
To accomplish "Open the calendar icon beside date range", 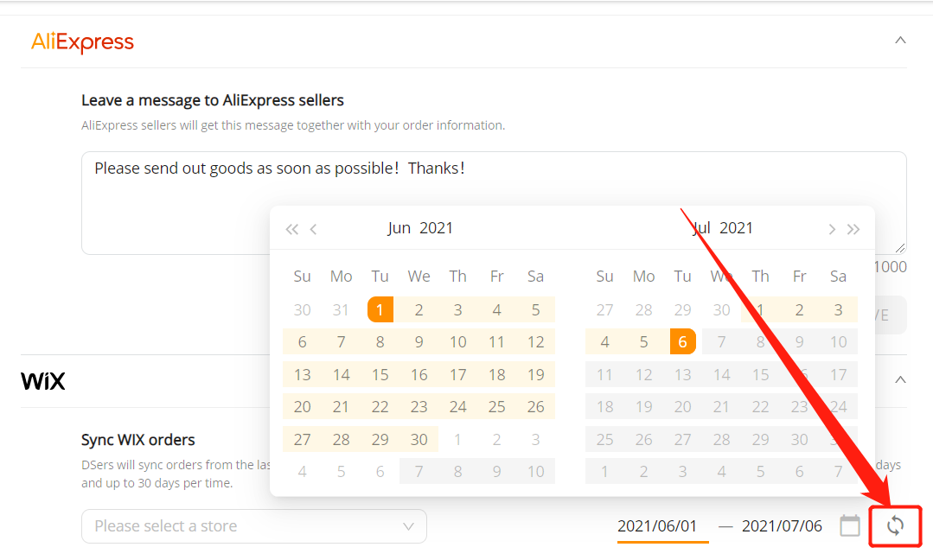I will (x=850, y=525).
